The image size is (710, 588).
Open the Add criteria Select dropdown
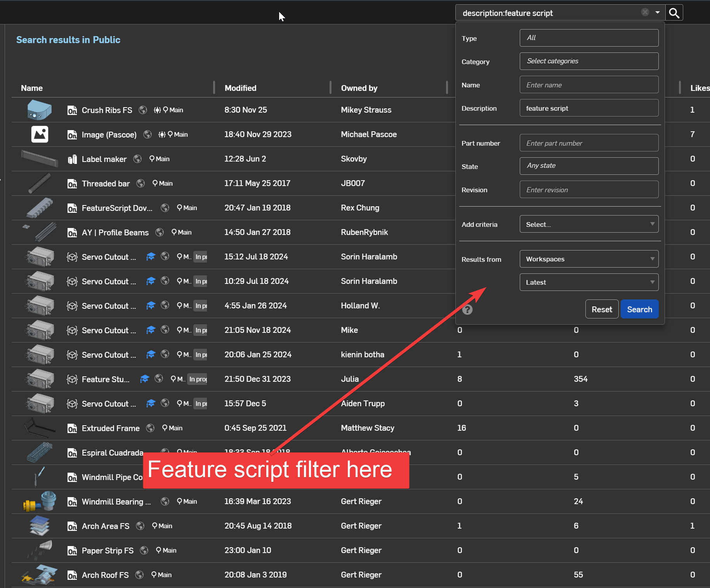click(588, 224)
